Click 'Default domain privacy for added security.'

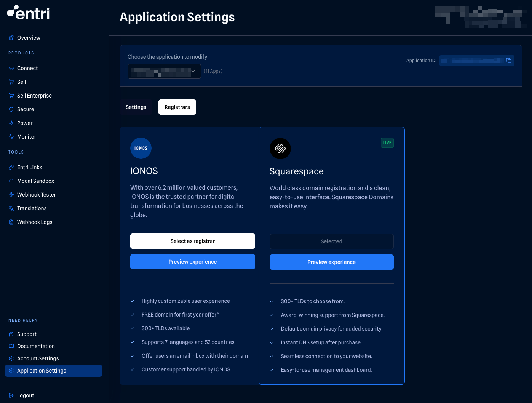[x=332, y=329]
